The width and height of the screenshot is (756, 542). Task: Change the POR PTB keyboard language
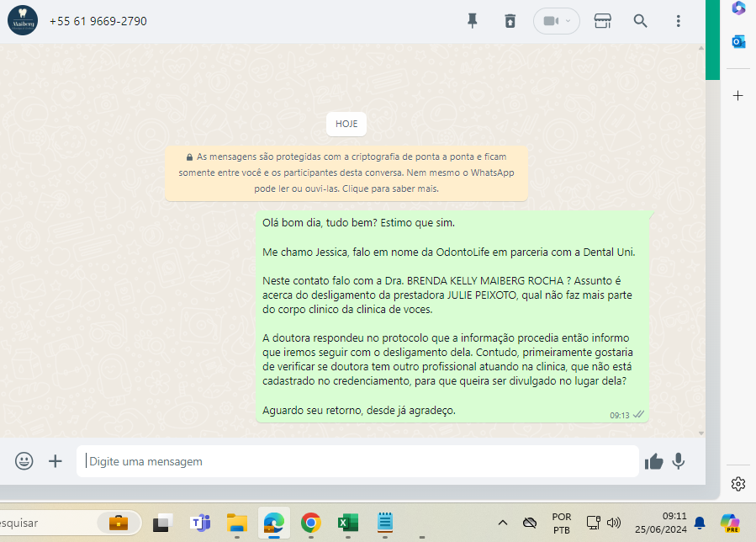coord(561,523)
